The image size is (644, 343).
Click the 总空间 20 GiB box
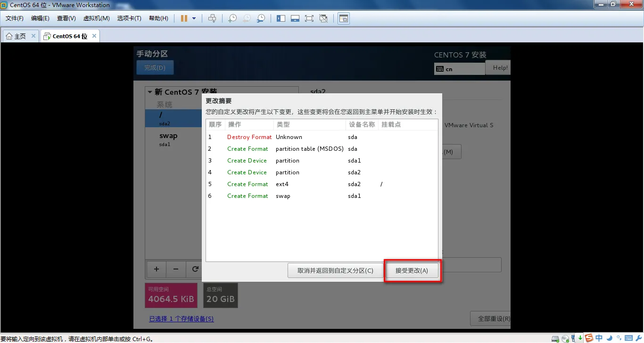221,295
